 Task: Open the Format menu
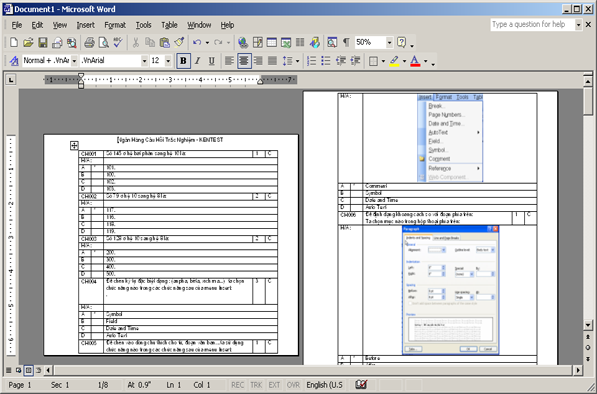point(115,25)
